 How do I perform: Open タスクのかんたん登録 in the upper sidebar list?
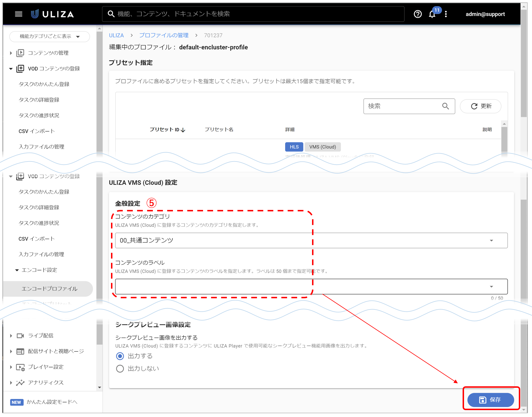(44, 84)
